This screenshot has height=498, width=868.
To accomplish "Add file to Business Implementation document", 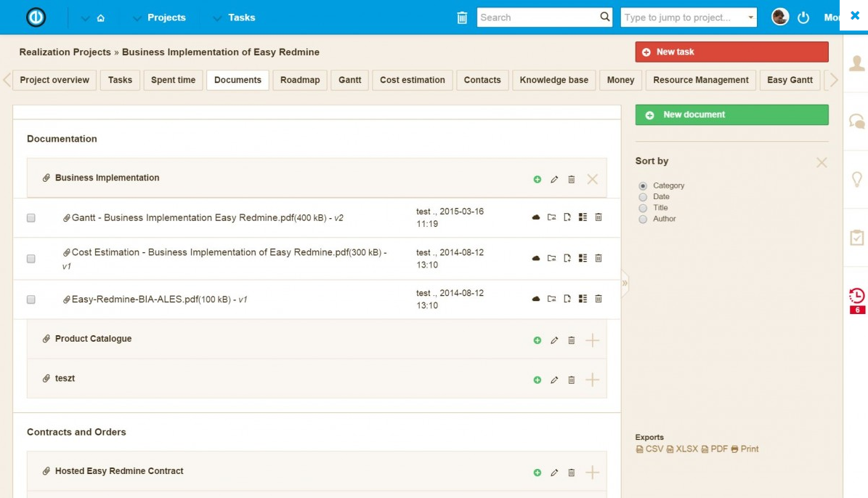I will click(x=537, y=180).
